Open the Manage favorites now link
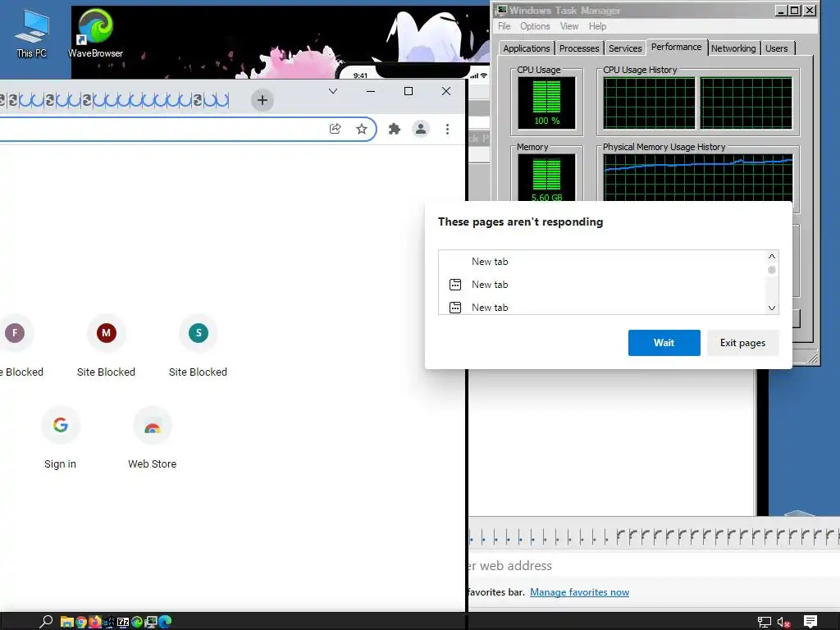This screenshot has height=630, width=840. (580, 592)
